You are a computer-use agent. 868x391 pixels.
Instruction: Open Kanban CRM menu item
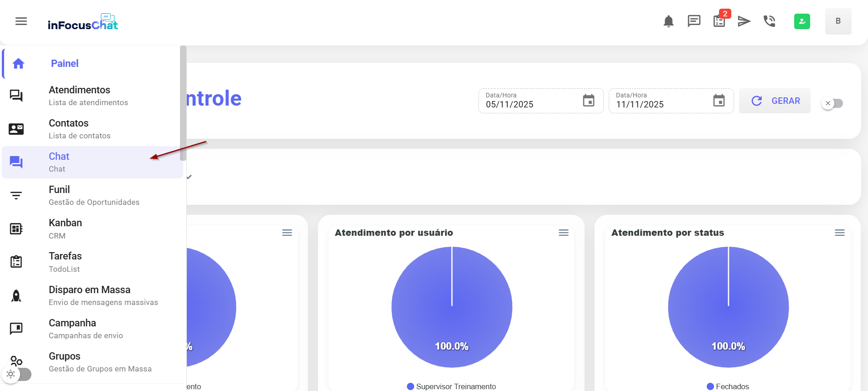(91, 229)
